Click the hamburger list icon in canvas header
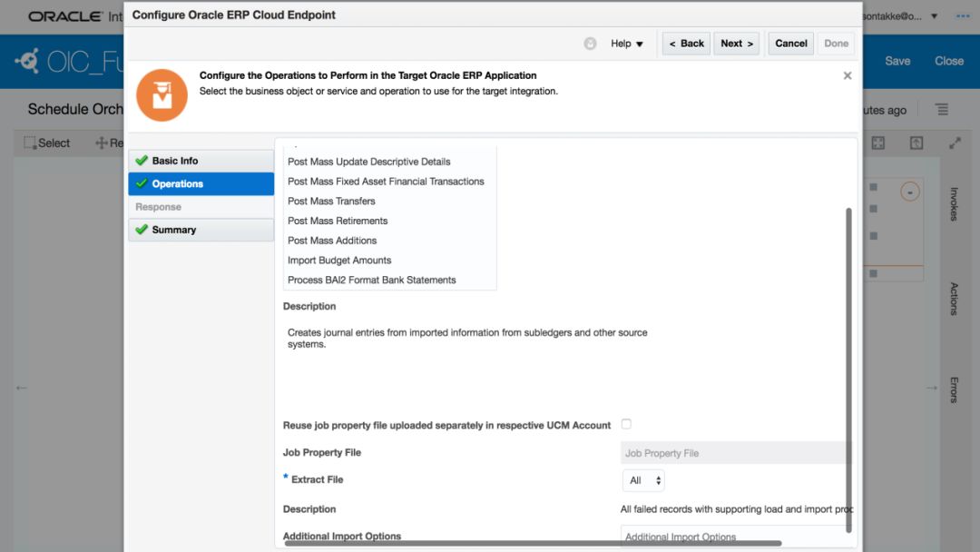980x552 pixels. 942,109
